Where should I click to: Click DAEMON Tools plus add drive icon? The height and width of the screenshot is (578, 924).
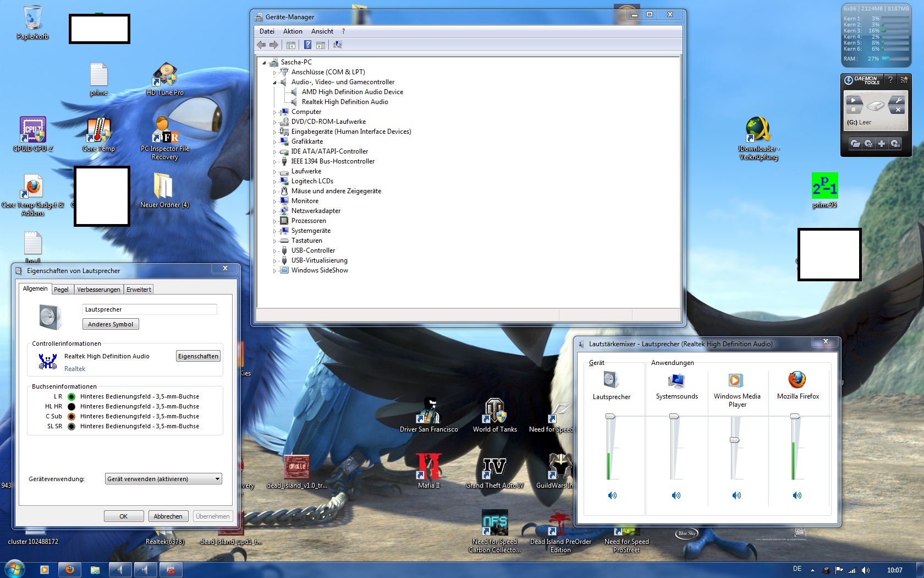pyautogui.click(x=882, y=144)
